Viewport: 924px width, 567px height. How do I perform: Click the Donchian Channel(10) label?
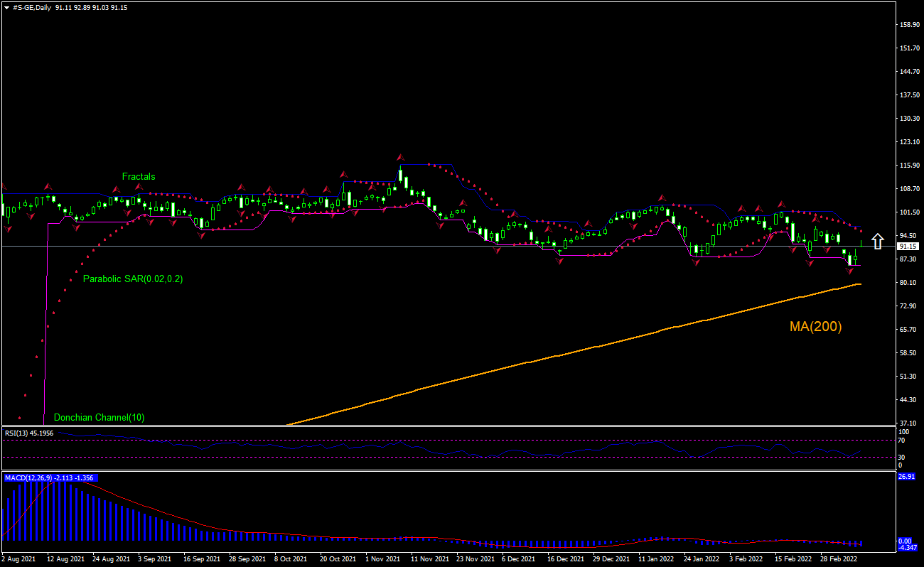[x=99, y=418]
